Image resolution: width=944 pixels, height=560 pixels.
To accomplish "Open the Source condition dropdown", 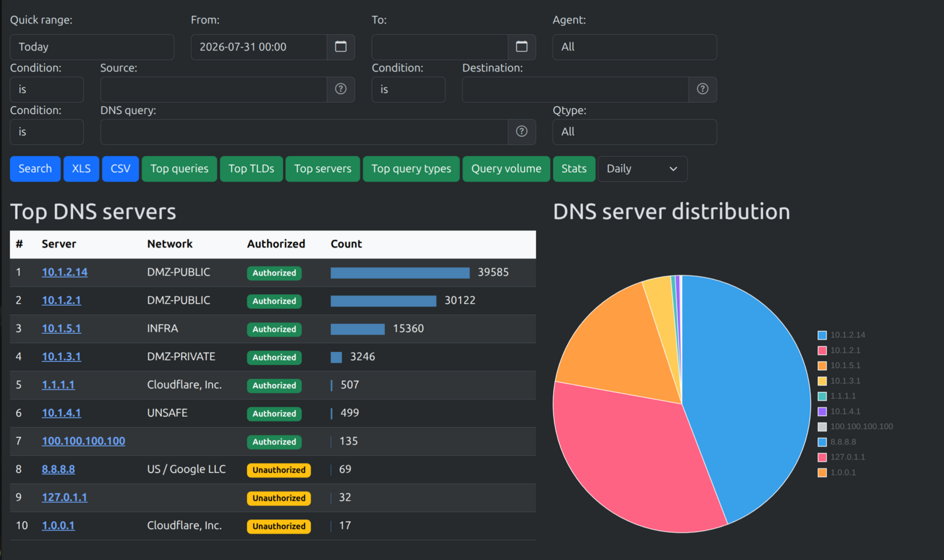I will click(x=47, y=89).
